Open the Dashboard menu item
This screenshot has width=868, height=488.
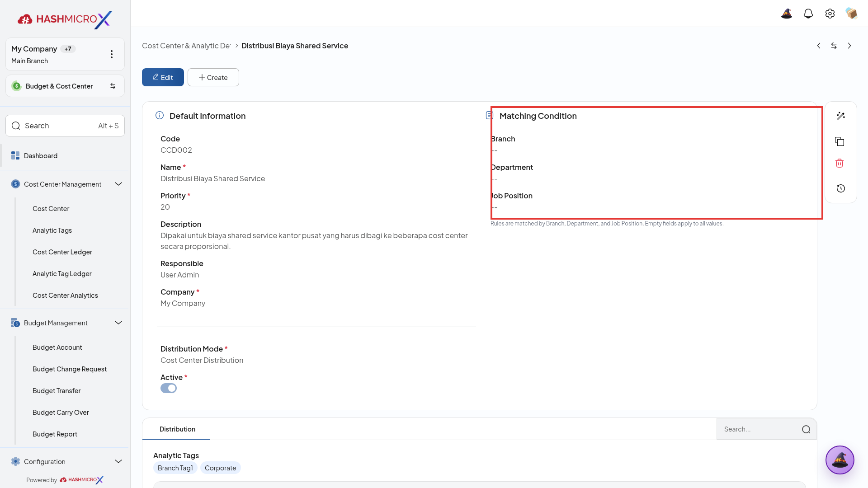[x=65, y=155]
